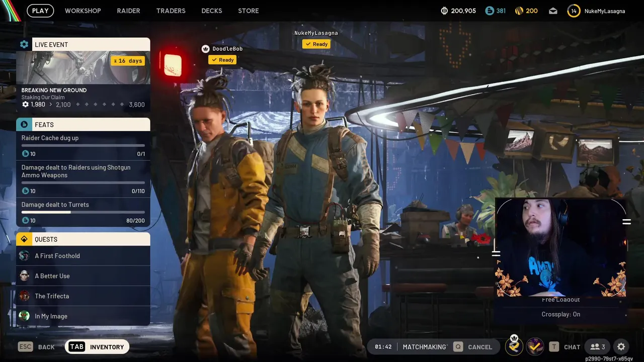
Task: Click the Quests header diamond icon
Action: [24, 239]
